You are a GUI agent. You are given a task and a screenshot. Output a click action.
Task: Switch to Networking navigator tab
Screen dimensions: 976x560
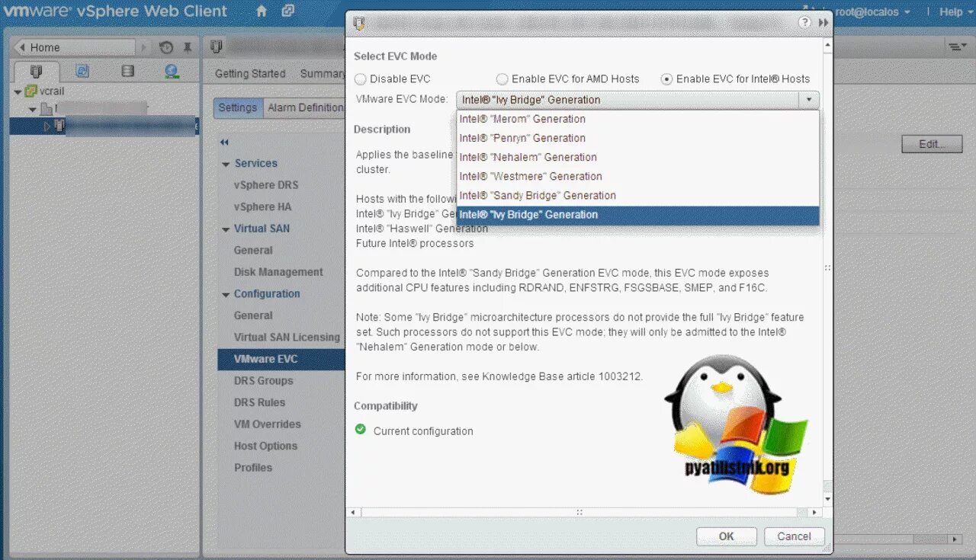(172, 72)
